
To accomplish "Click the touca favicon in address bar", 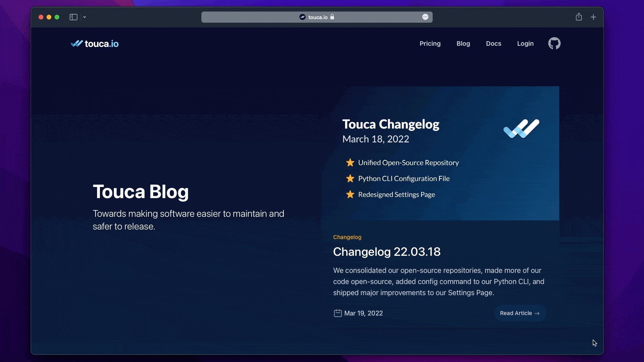I will click(302, 17).
